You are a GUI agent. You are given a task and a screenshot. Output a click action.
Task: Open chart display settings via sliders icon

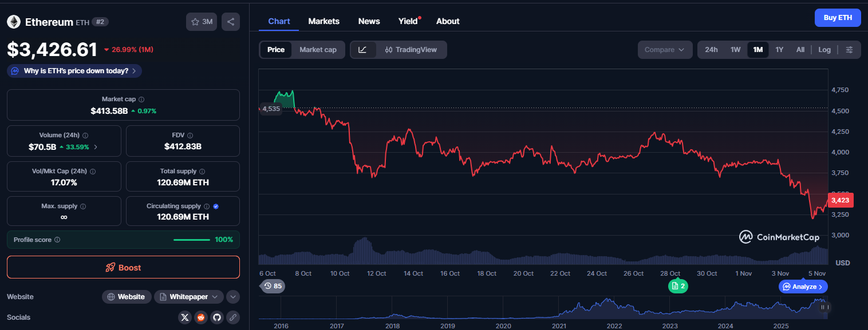pos(851,50)
